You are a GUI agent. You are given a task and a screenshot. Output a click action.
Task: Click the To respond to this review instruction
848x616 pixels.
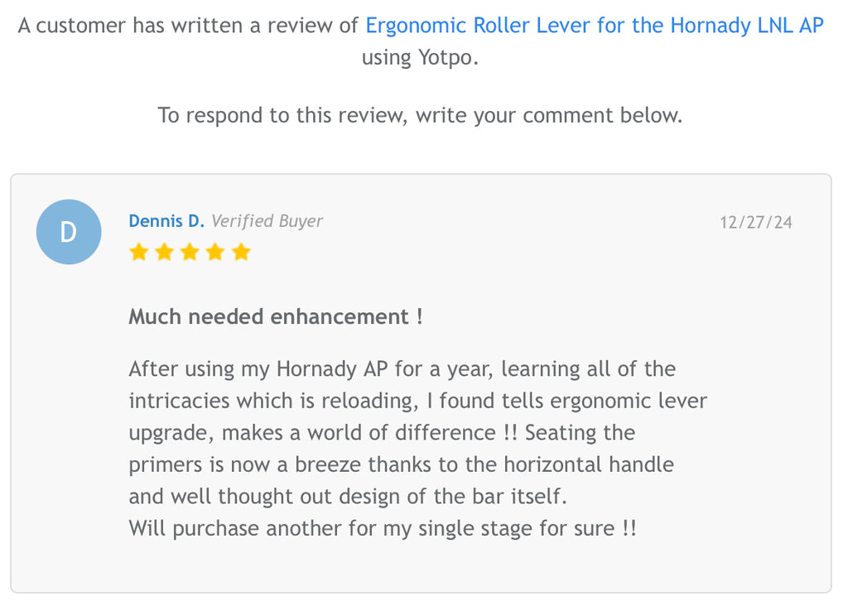pyautogui.click(x=420, y=115)
